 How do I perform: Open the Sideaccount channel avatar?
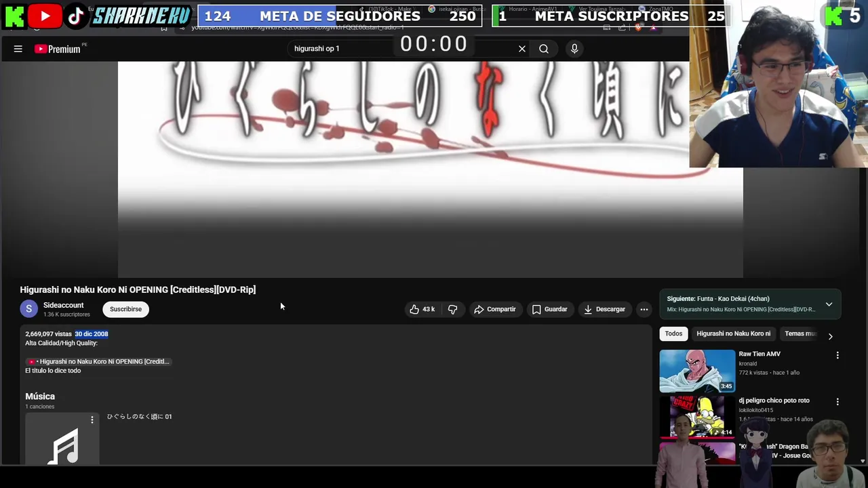coord(28,309)
